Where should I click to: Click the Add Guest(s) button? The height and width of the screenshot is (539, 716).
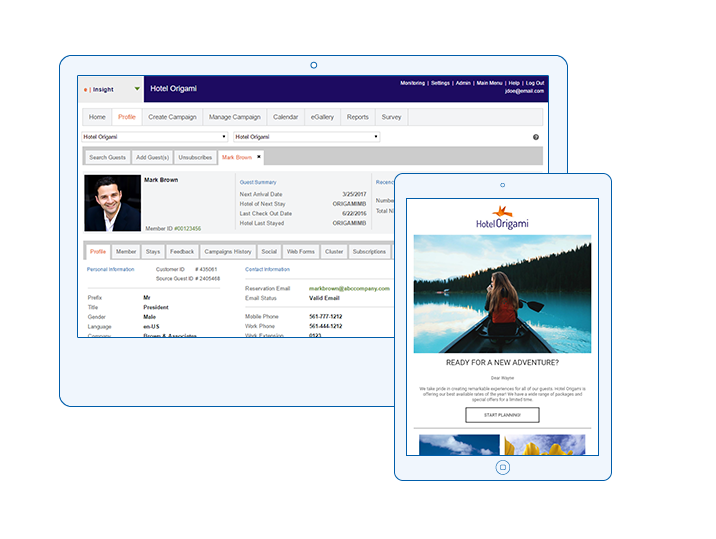pos(152,157)
